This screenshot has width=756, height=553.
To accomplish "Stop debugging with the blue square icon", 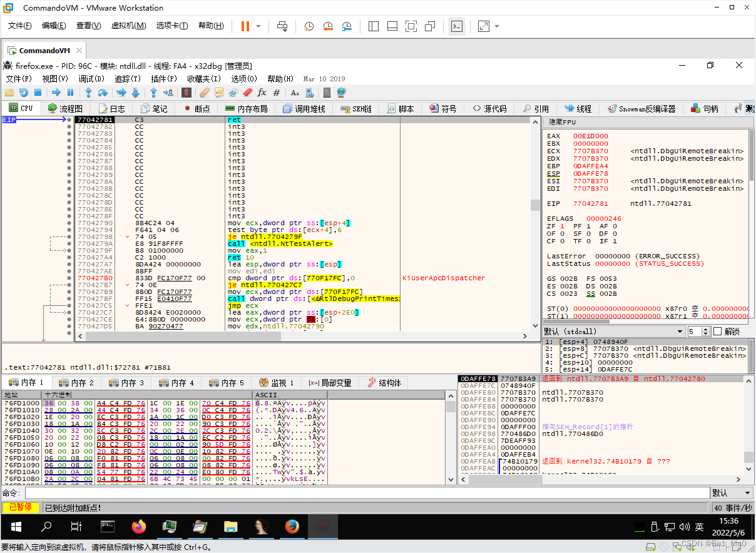I will tap(38, 92).
